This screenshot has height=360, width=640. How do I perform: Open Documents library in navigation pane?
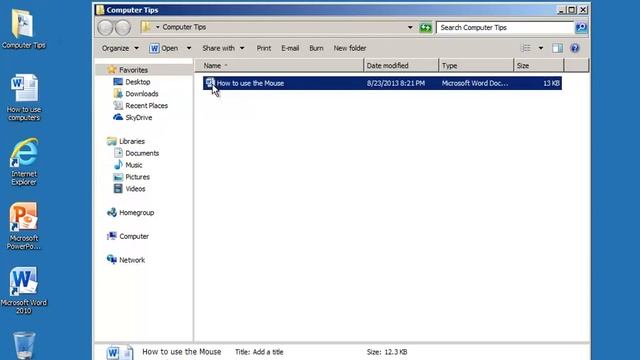(x=142, y=153)
